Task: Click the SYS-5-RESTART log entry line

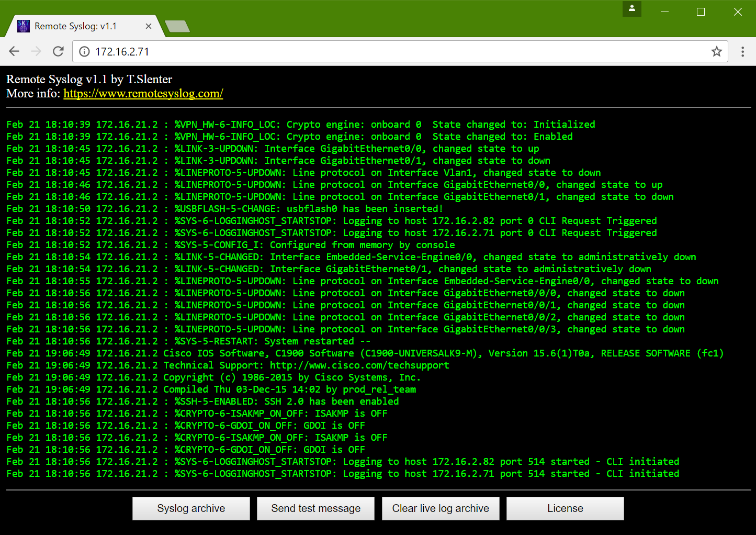Action: [187, 341]
